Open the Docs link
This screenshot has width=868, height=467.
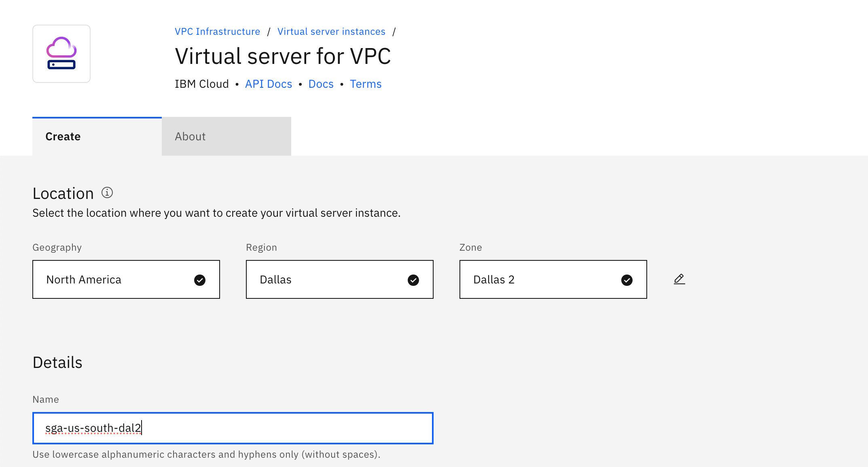click(320, 84)
